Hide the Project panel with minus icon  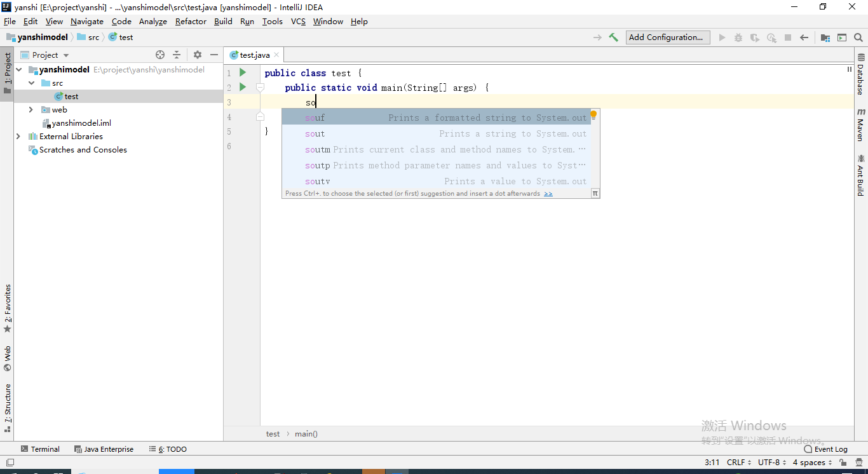tap(214, 55)
